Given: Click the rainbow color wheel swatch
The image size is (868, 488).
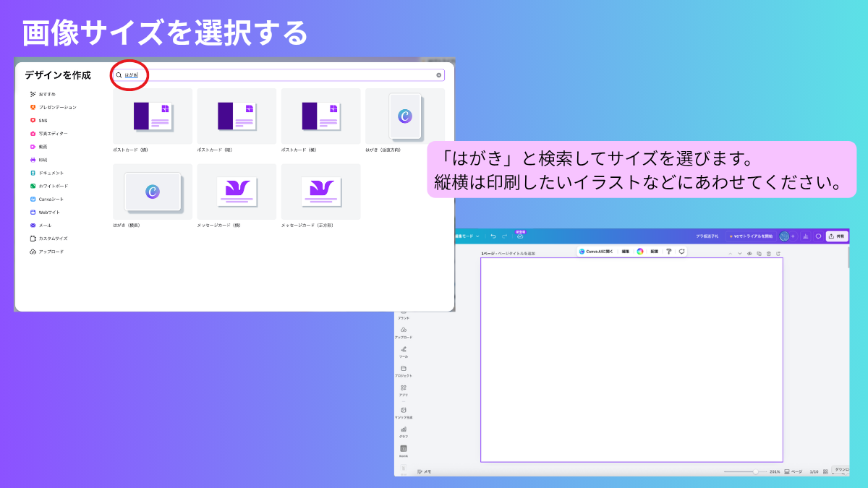Looking at the screenshot, I should [640, 252].
